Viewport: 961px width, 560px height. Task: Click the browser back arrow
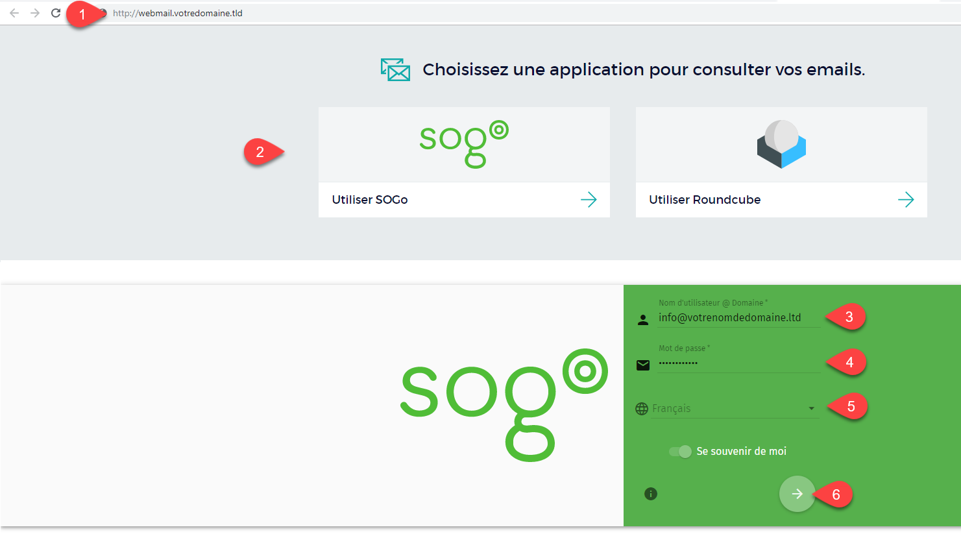tap(14, 13)
